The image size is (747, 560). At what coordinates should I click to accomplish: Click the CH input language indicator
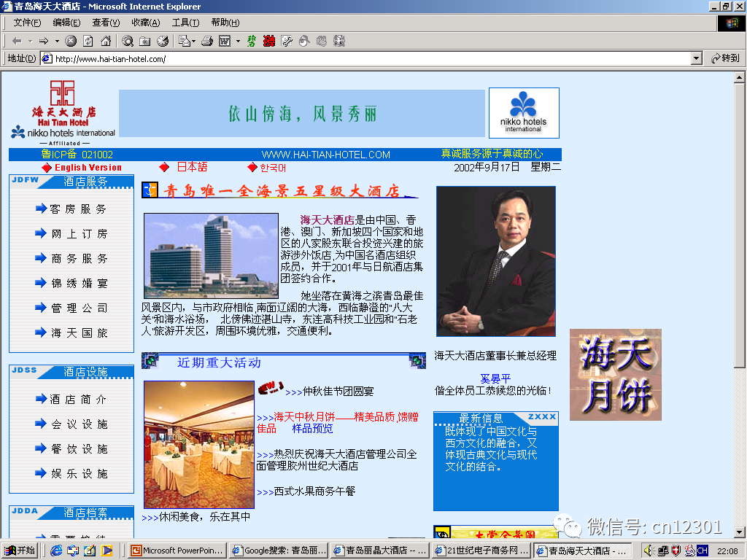[x=703, y=551]
